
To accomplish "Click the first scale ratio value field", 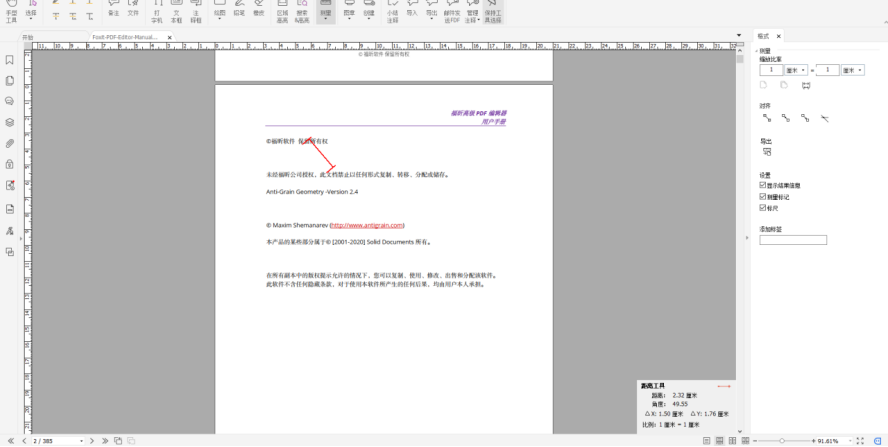I will click(x=771, y=70).
